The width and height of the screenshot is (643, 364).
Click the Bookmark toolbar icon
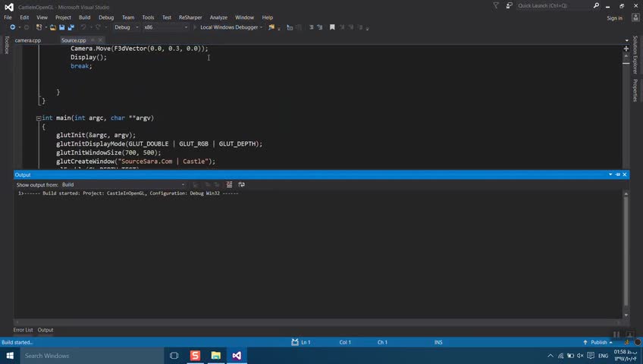point(332,27)
